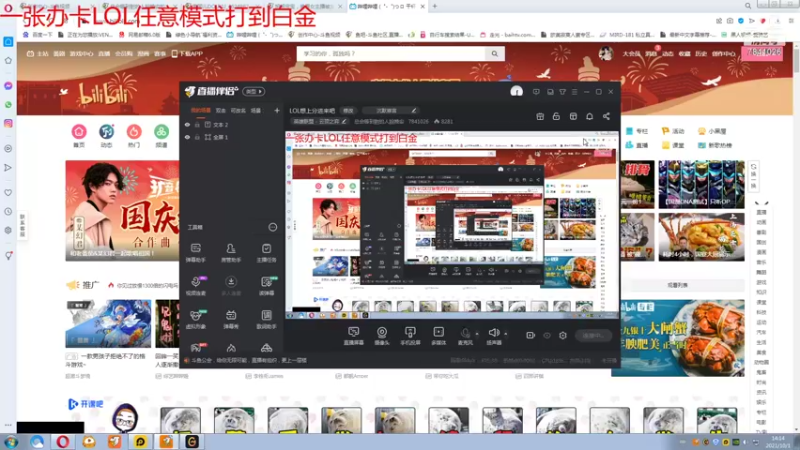The image size is (800, 450).
Task: Open the 弹幕秀 tool
Action: point(231,319)
